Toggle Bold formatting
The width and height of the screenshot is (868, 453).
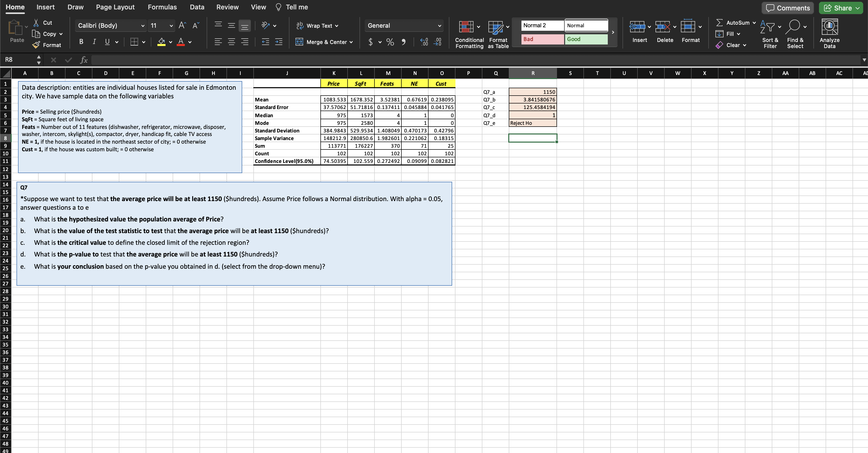(x=81, y=42)
